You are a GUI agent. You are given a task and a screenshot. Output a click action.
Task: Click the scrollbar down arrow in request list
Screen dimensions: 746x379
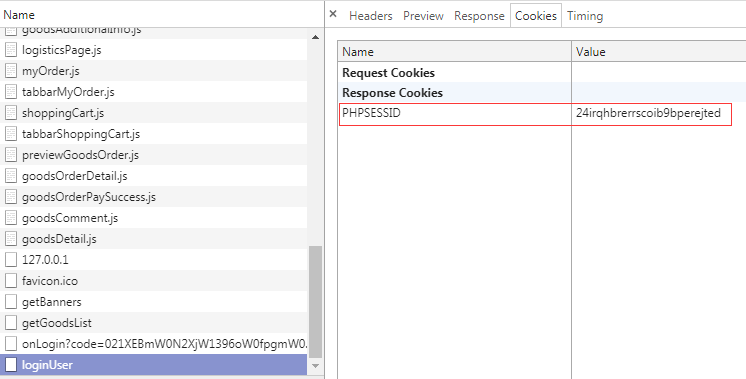315,366
